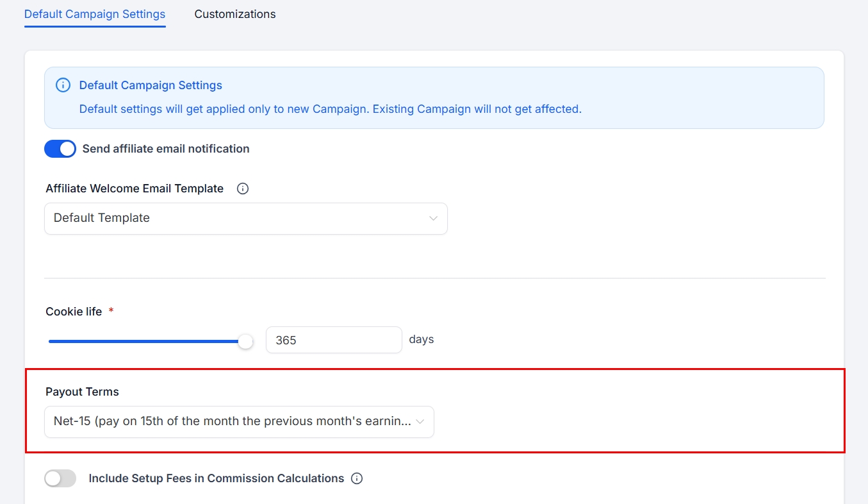Click the banner's Default Campaign Settings heading
This screenshot has height=504, width=868.
pos(151,85)
